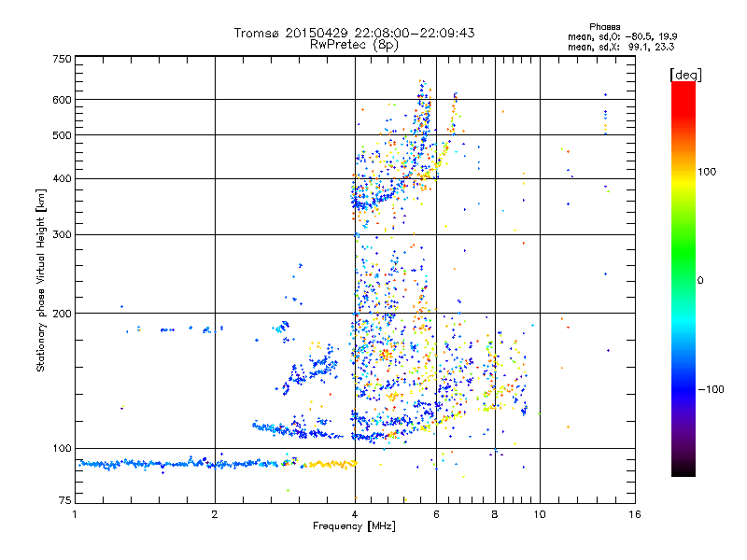Click the y-axis tick label '750'
747x560 pixels.
[x=62, y=59]
